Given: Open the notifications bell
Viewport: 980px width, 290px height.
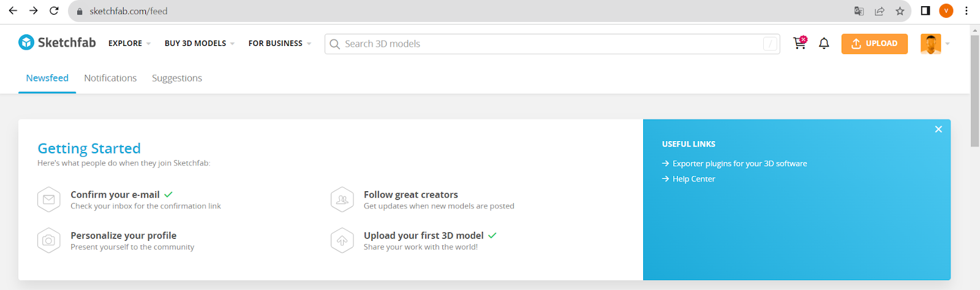Looking at the screenshot, I should (824, 44).
